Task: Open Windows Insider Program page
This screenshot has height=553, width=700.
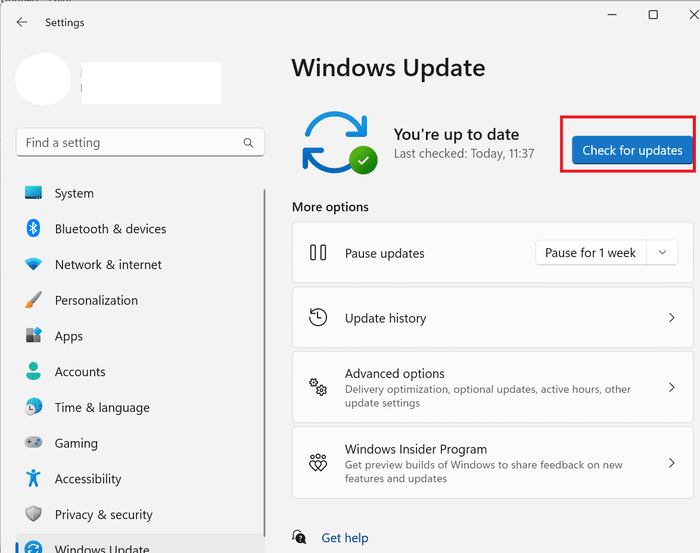Action: pyautogui.click(x=492, y=463)
